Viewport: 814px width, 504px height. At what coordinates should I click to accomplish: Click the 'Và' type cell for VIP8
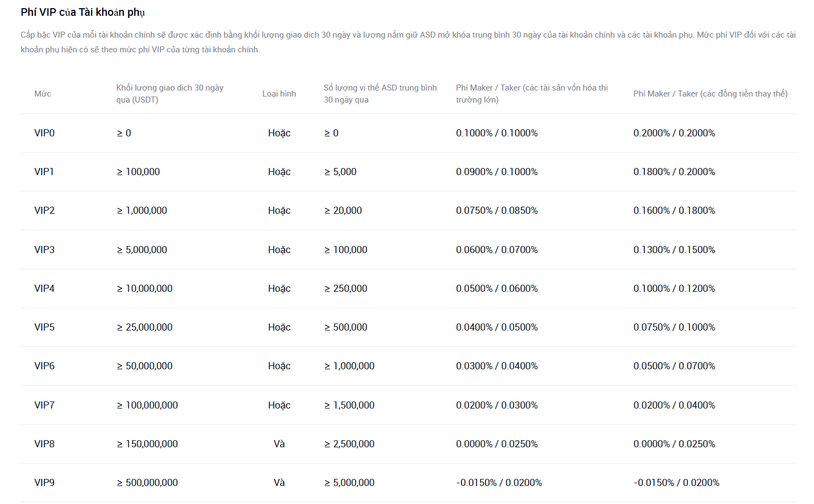(279, 444)
